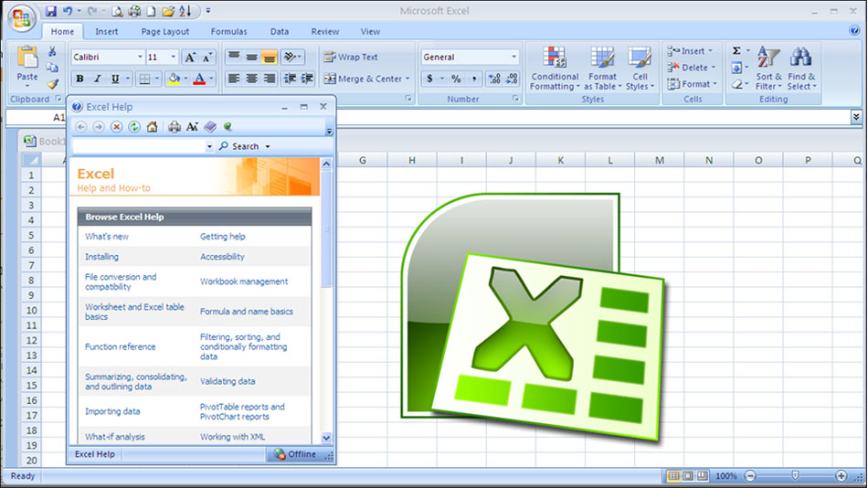Apply percent style

pyautogui.click(x=456, y=79)
